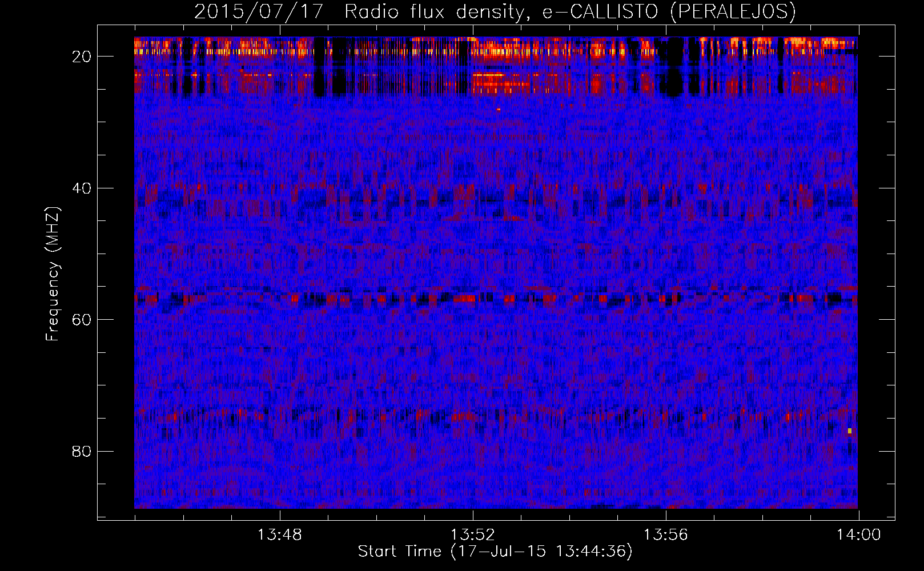Click the plot title "Radio flux density, e-CALLISTO (PERALEJOS)"
Image resolution: width=924 pixels, height=571 pixels.
click(570, 11)
